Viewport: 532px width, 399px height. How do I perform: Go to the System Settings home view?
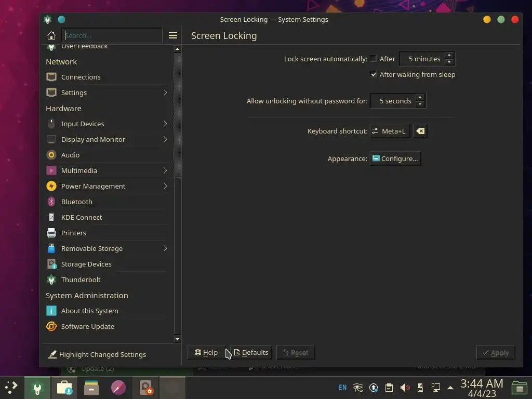[x=51, y=35]
